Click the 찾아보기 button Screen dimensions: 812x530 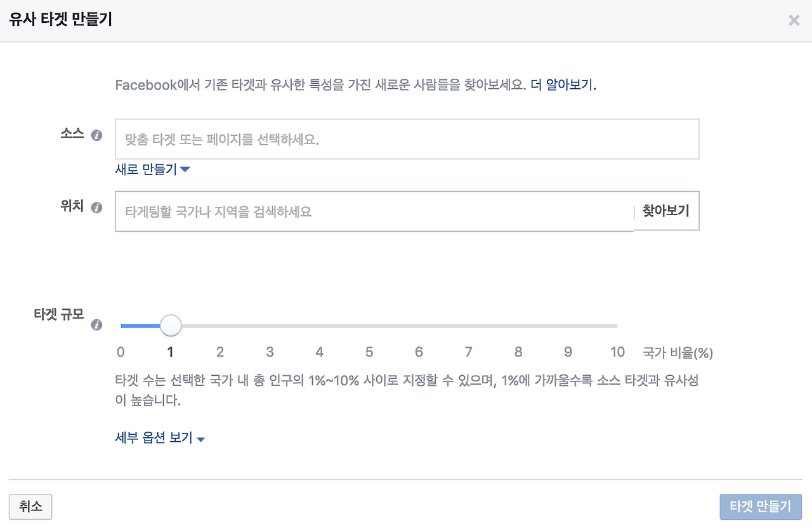(x=665, y=211)
